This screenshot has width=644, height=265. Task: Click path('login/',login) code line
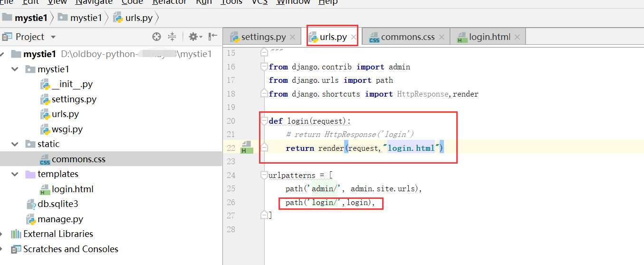[330, 203]
